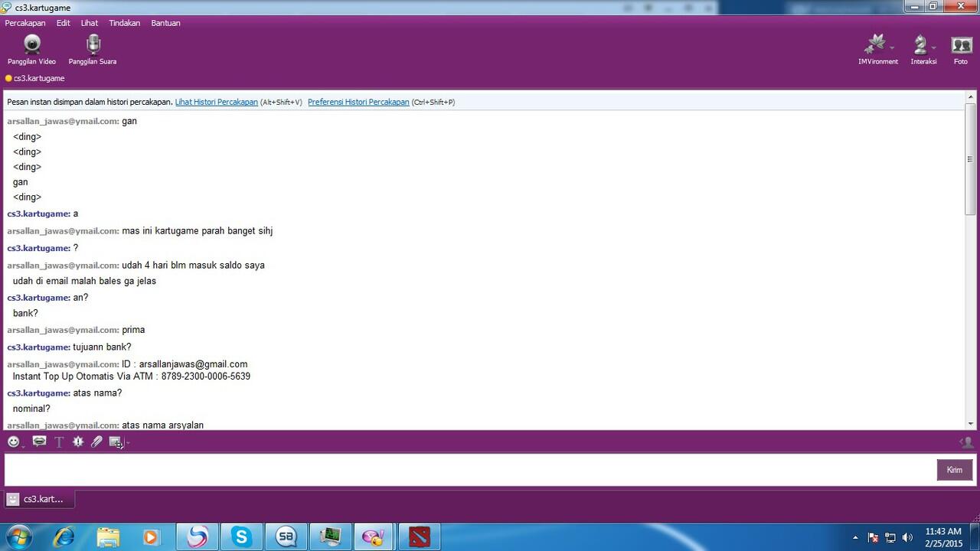Viewport: 980px width, 551px height.
Task: Click the Action Center flag tray icon
Action: [873, 537]
